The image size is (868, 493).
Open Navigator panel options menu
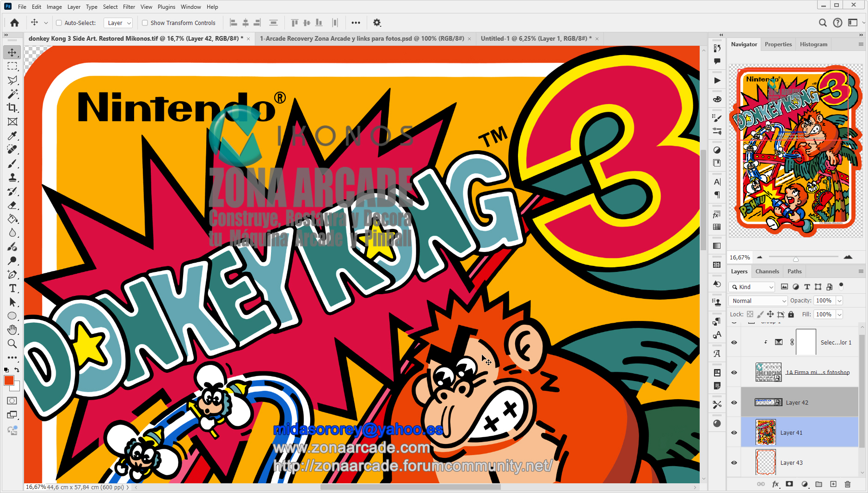coord(861,44)
